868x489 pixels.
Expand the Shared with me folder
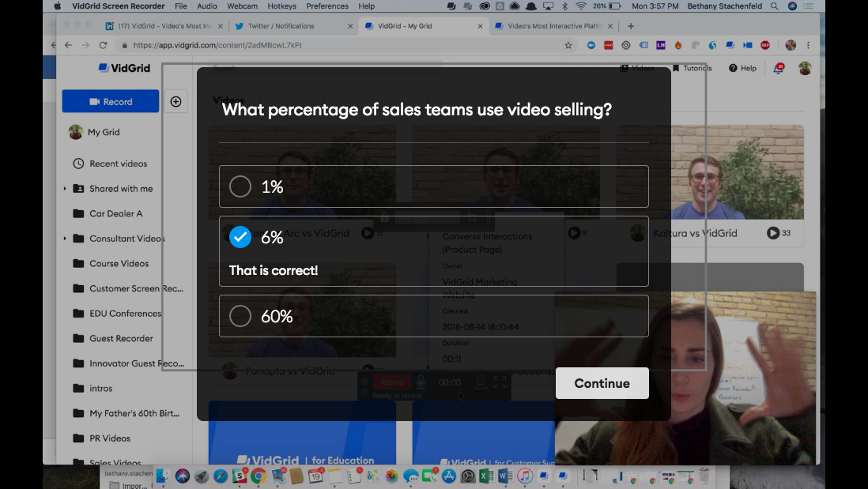pyautogui.click(x=65, y=189)
